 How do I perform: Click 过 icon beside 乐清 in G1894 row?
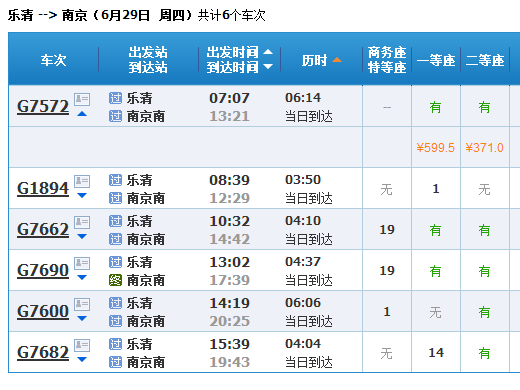click(x=115, y=180)
